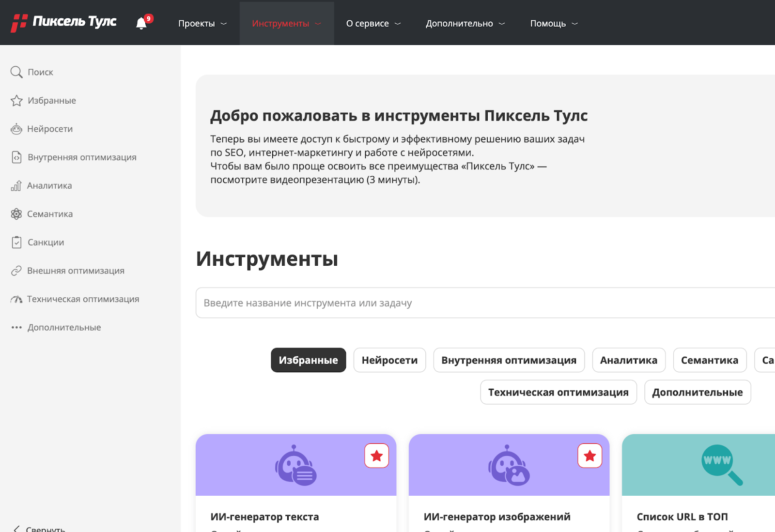Click the search magnifier icon in sidebar

tap(16, 72)
